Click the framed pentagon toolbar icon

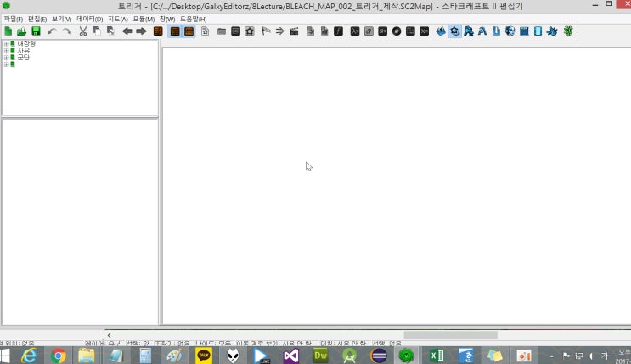pyautogui.click(x=250, y=31)
